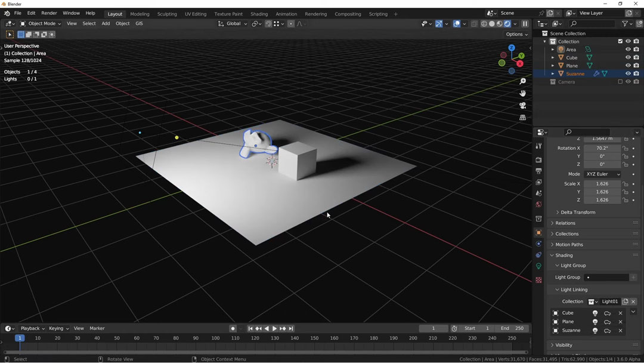Hide the Cube in the outliner
Screen dimensions: 644x363
pyautogui.click(x=628, y=58)
